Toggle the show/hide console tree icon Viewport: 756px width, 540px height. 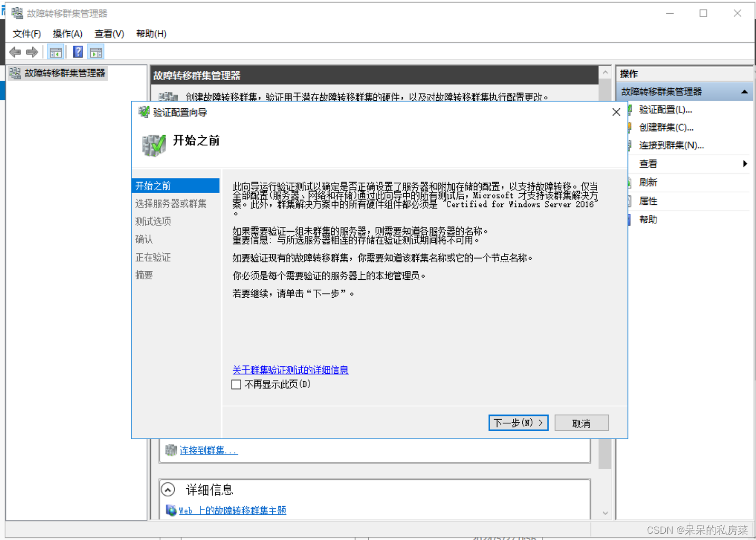[55, 52]
